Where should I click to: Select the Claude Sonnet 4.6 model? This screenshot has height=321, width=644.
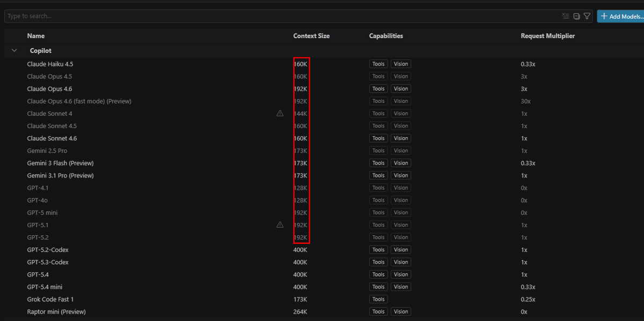coord(52,138)
